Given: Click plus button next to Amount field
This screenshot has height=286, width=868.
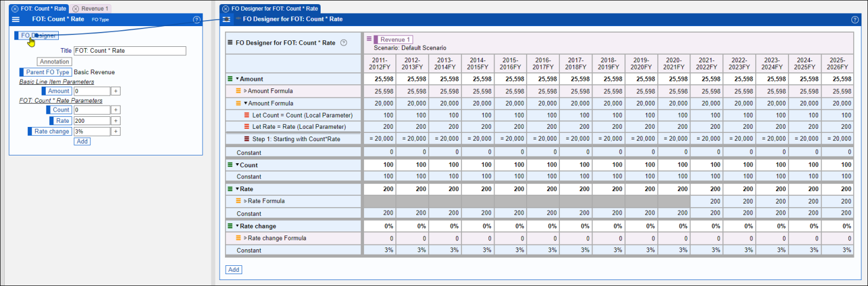Looking at the screenshot, I should tap(116, 91).
